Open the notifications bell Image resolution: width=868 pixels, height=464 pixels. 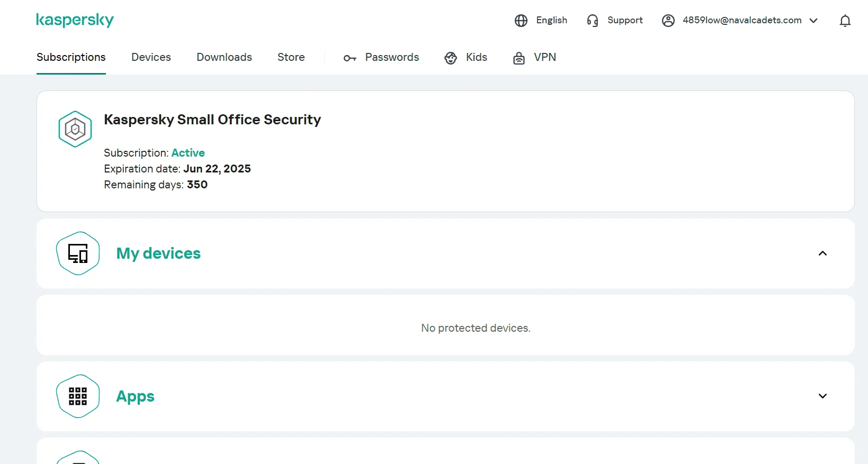coord(845,21)
